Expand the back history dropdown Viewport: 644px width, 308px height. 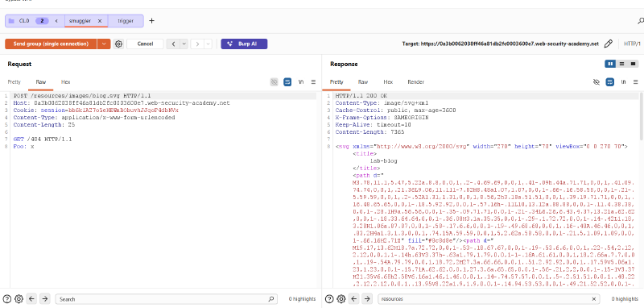tap(184, 44)
